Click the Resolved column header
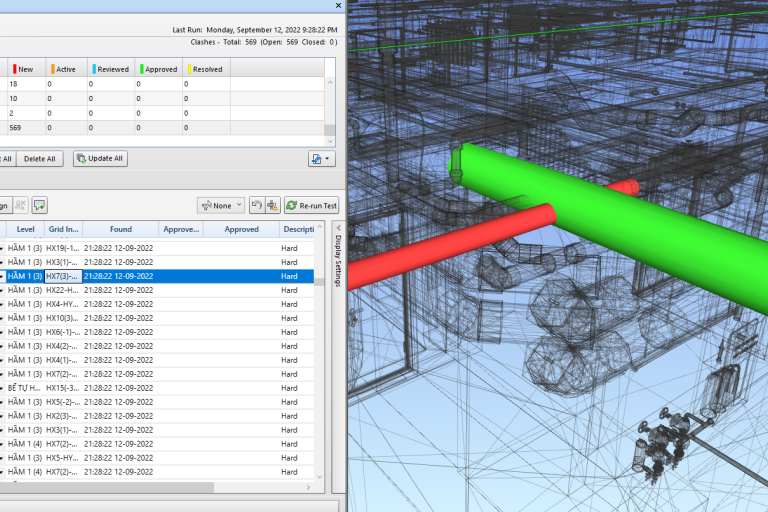Image resolution: width=768 pixels, height=512 pixels. [x=205, y=69]
